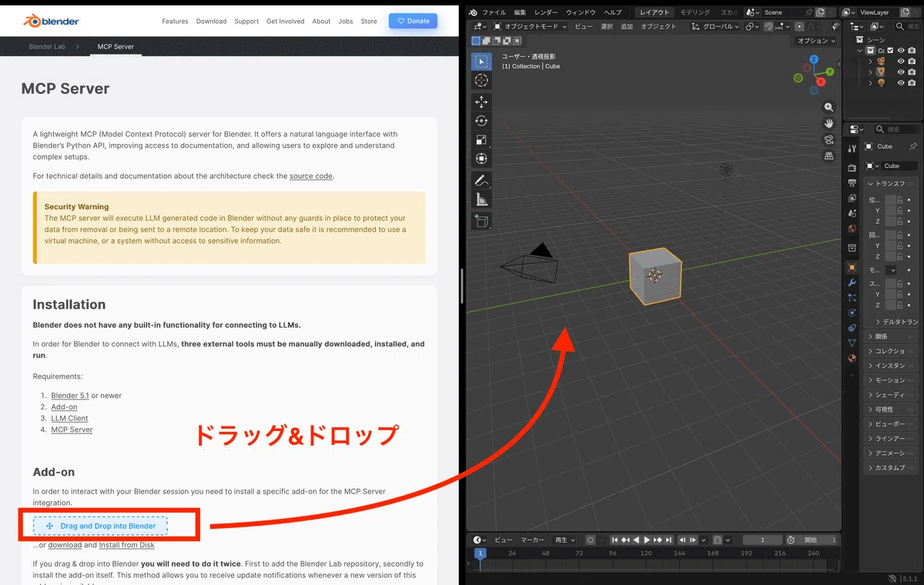Open the View Layer properties tab
924x585 pixels.
852,199
